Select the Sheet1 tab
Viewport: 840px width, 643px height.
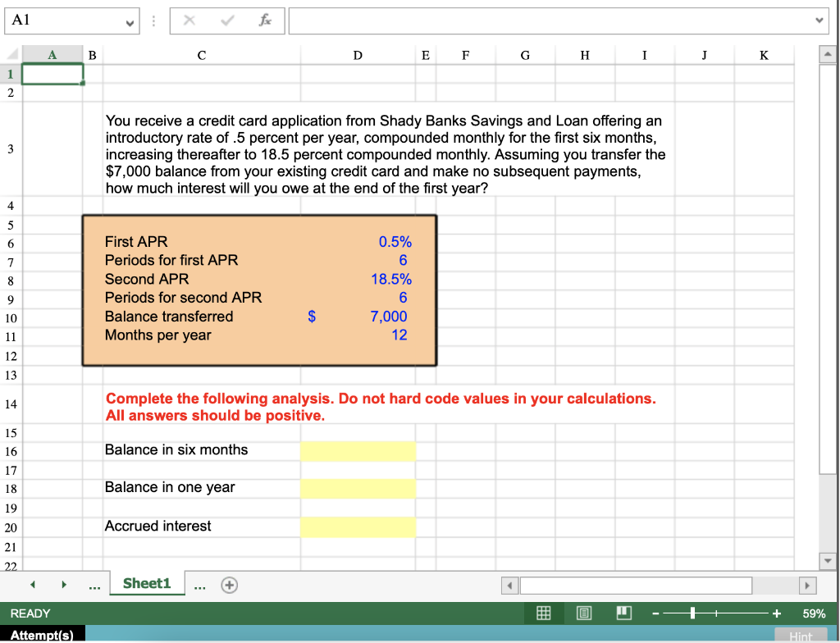[x=147, y=583]
